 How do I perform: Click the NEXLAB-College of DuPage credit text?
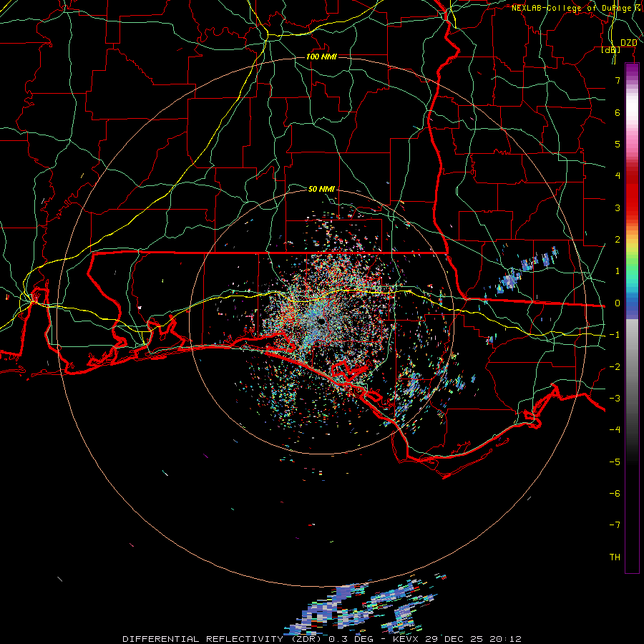tap(573, 8)
